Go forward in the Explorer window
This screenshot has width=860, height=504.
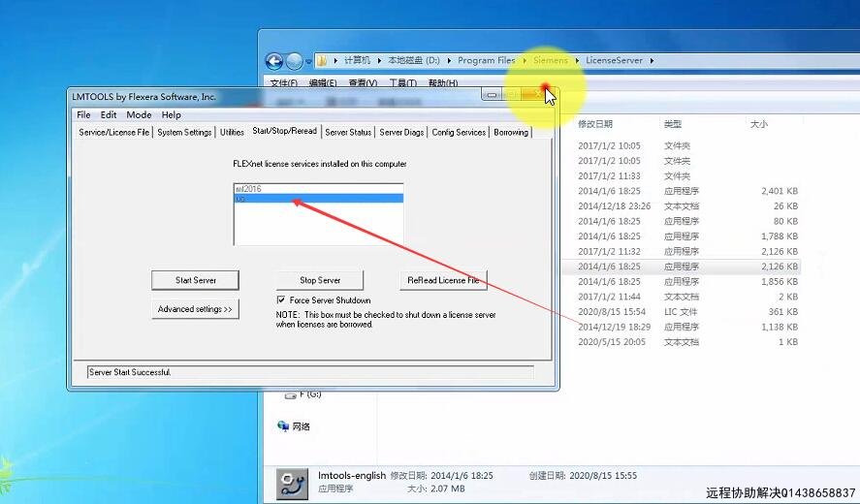[295, 61]
